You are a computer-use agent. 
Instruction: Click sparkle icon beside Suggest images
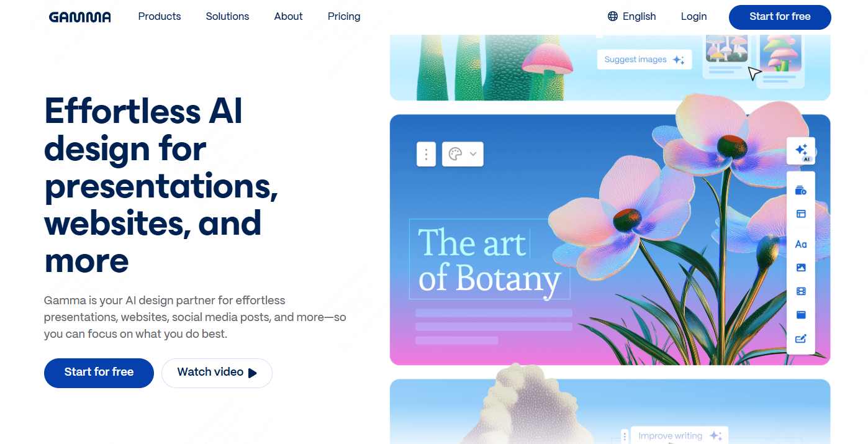[x=679, y=60]
